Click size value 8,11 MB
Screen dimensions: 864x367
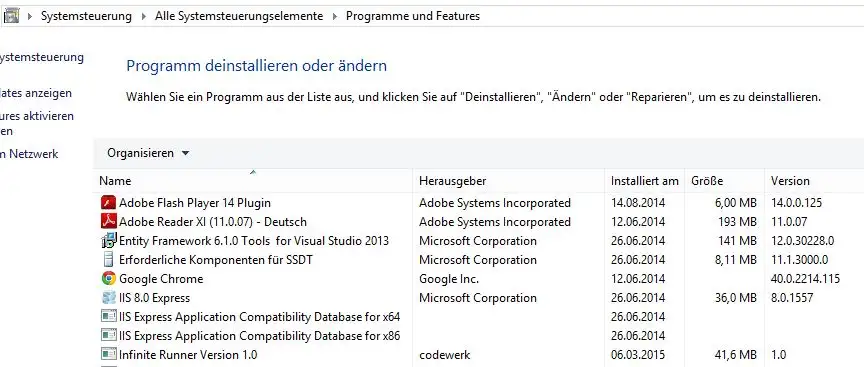click(x=736, y=260)
